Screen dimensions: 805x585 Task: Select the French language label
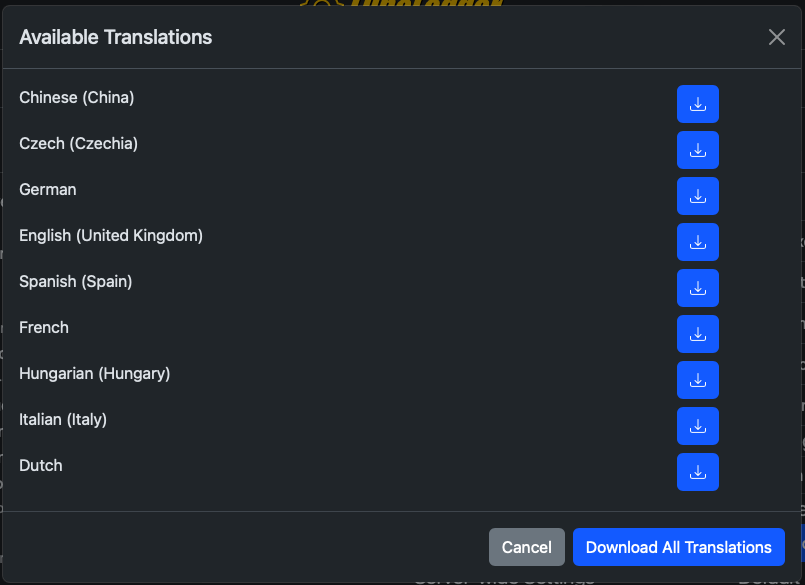44,328
